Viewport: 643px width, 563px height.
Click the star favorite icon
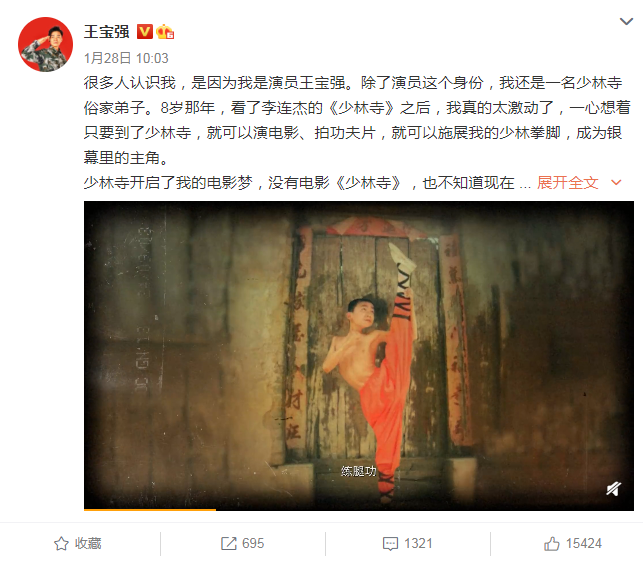(62, 544)
